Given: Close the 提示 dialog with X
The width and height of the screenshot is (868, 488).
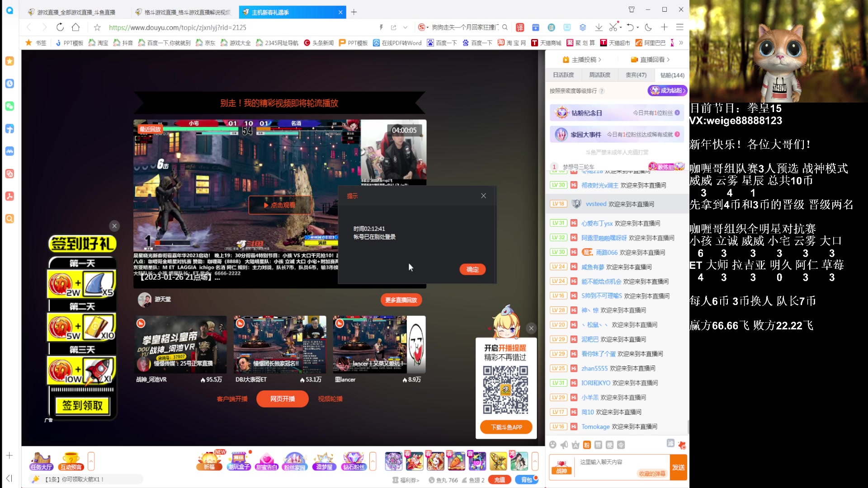Looking at the screenshot, I should [483, 196].
